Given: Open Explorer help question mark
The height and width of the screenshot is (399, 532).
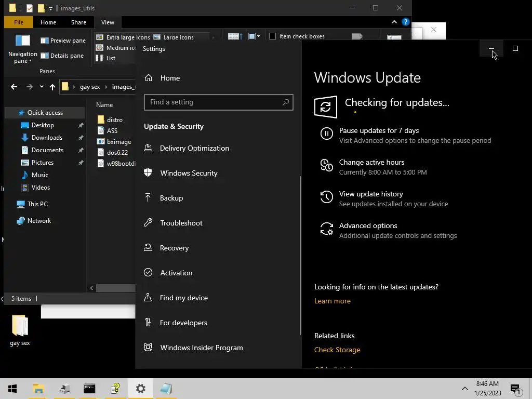Looking at the screenshot, I should point(405,22).
